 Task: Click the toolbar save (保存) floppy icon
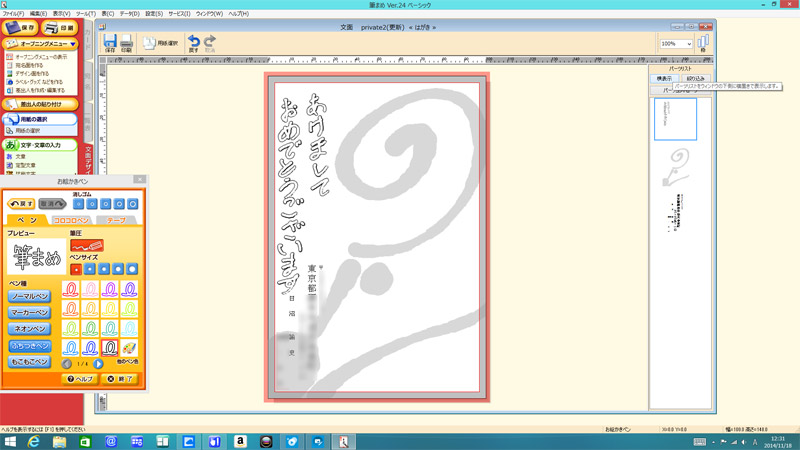point(110,42)
